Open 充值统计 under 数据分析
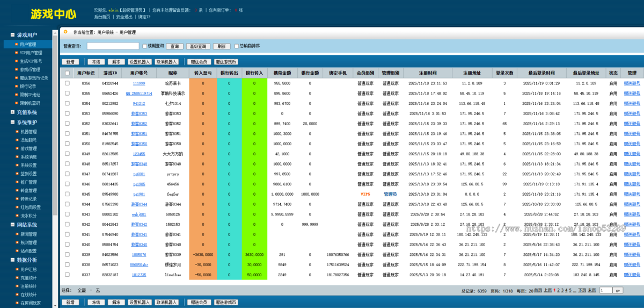This screenshot has height=308, width=644. click(28, 278)
